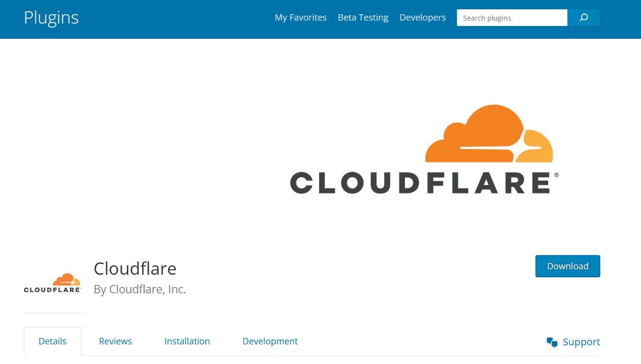Open the Support link
Viewport: 641px width, 364px height.
(581, 342)
